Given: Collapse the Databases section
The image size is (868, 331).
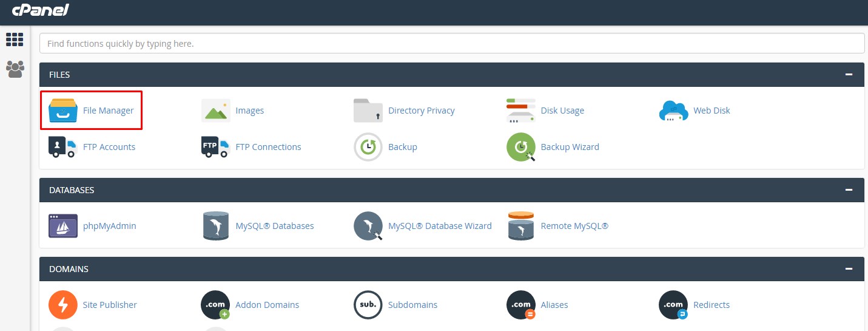Looking at the screenshot, I should (x=849, y=190).
